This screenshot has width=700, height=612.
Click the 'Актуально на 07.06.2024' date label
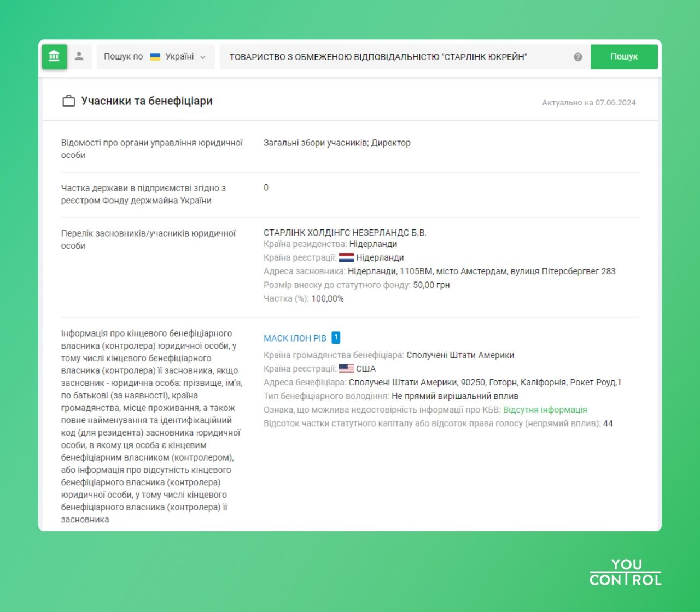[x=588, y=103]
